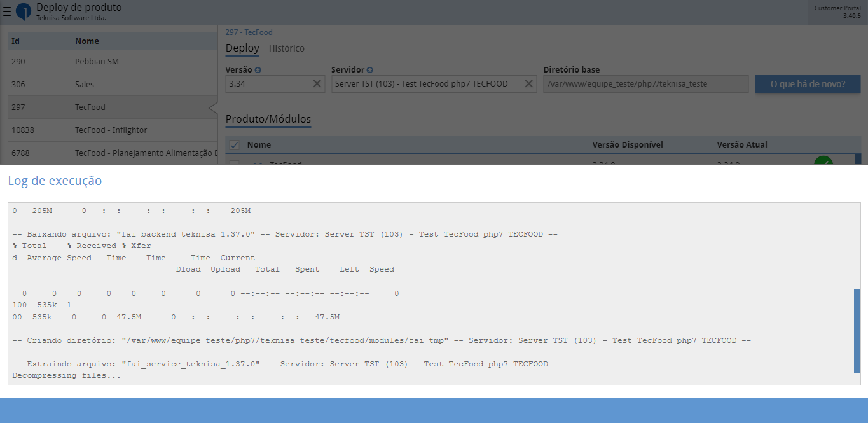Viewport: 868px width, 423px height.
Task: Select the TecFood - Inflightor row
Action: tap(113, 130)
